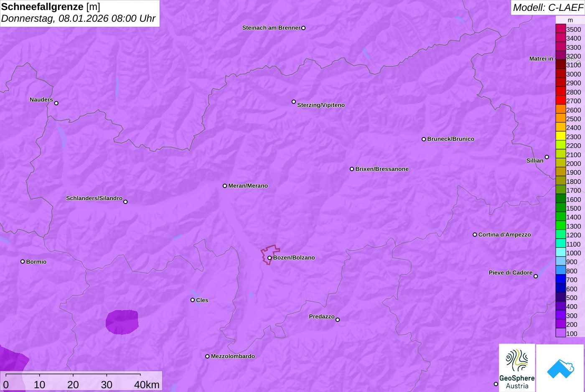The height and width of the screenshot is (392, 585).
Task: Click the Cortina d'Ampezzo label text
Action: click(x=505, y=234)
